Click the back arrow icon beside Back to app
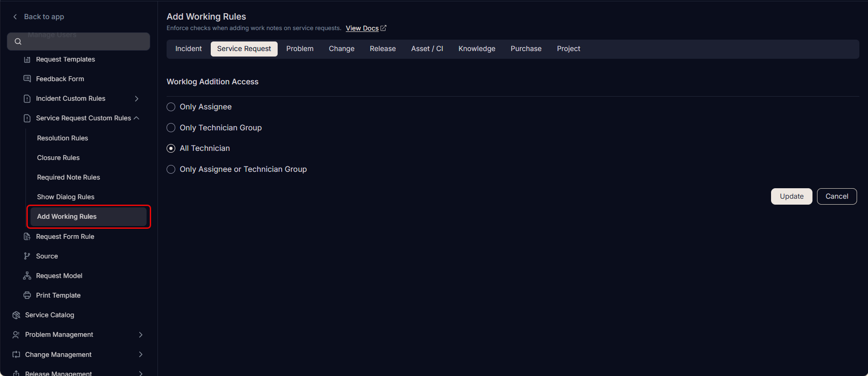 (x=15, y=17)
